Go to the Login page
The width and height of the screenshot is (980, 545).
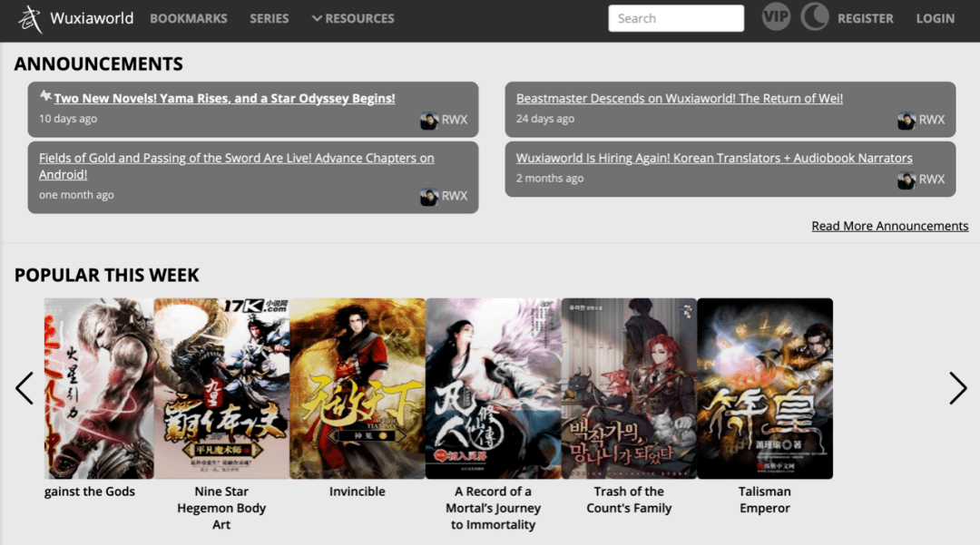point(935,19)
